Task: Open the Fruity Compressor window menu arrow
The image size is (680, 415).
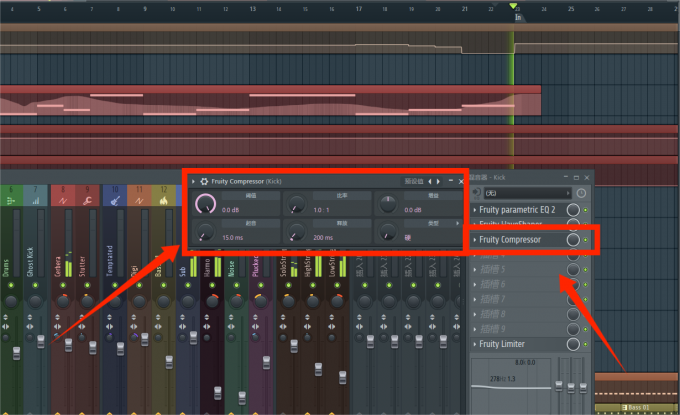Action: tap(193, 181)
